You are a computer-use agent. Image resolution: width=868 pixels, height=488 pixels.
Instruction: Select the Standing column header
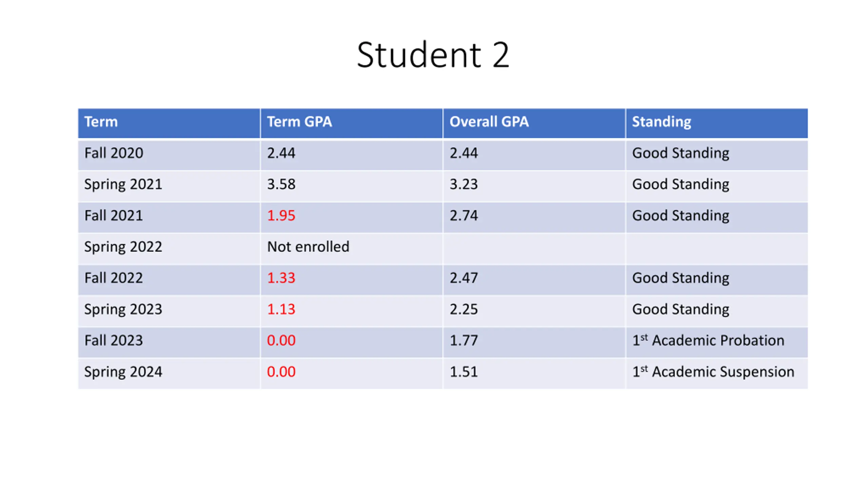(x=717, y=123)
